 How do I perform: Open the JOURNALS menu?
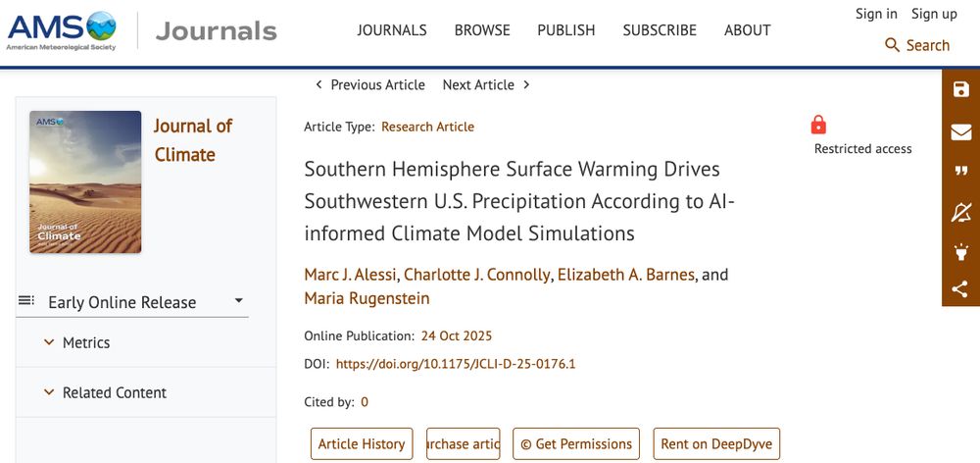(x=391, y=30)
